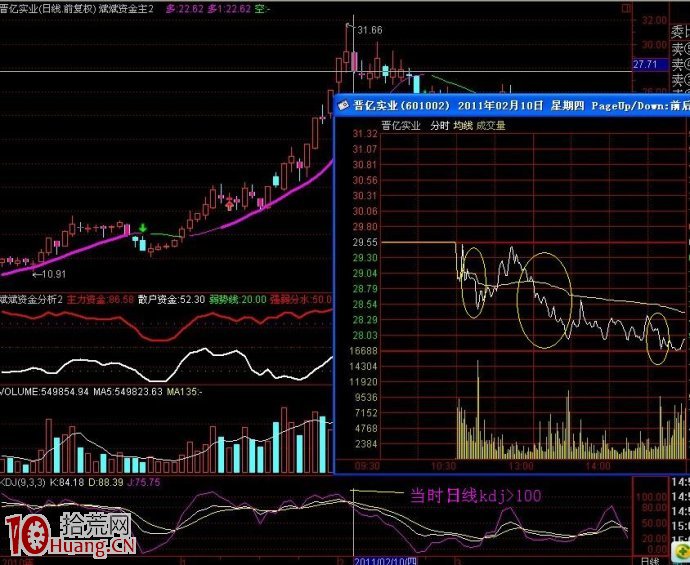Image resolution: width=690 pixels, height=565 pixels.
Task: Click the MA5:549823.63 readout
Action: point(128,391)
